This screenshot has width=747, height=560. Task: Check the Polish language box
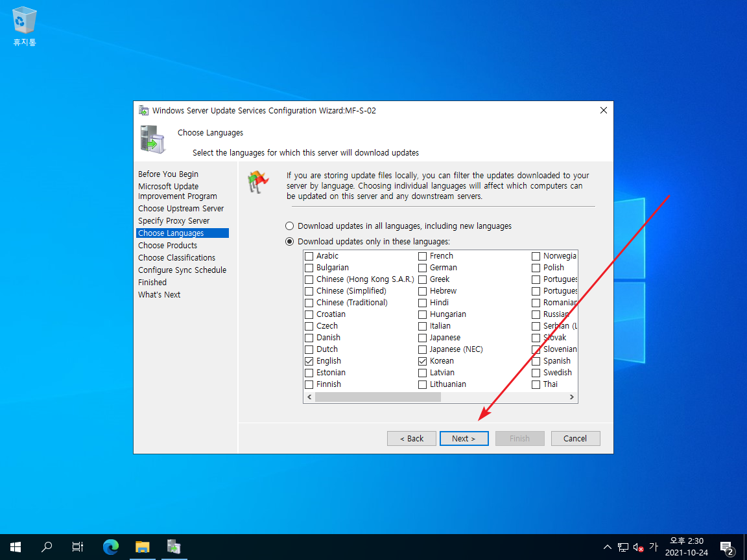click(x=536, y=268)
